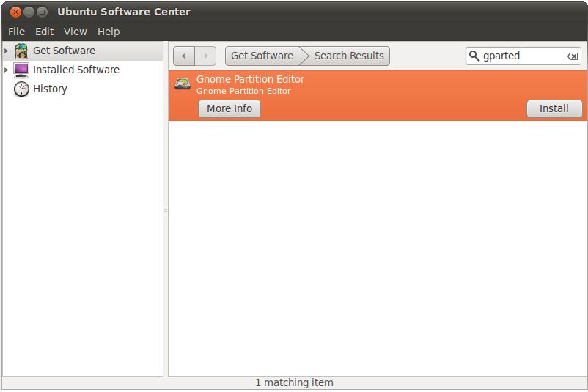Image resolution: width=588 pixels, height=392 pixels.
Task: Expand the Get Software tree arrow
Action: [x=7, y=51]
